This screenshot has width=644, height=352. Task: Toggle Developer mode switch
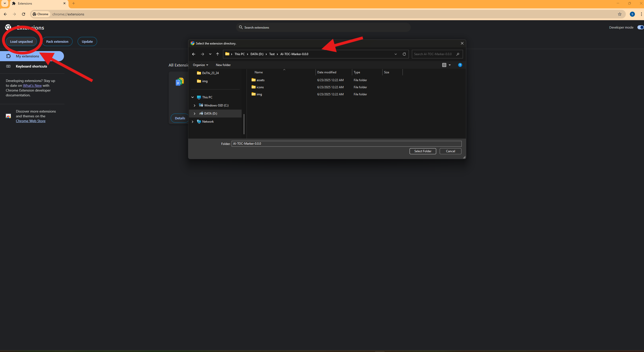pyautogui.click(x=640, y=27)
